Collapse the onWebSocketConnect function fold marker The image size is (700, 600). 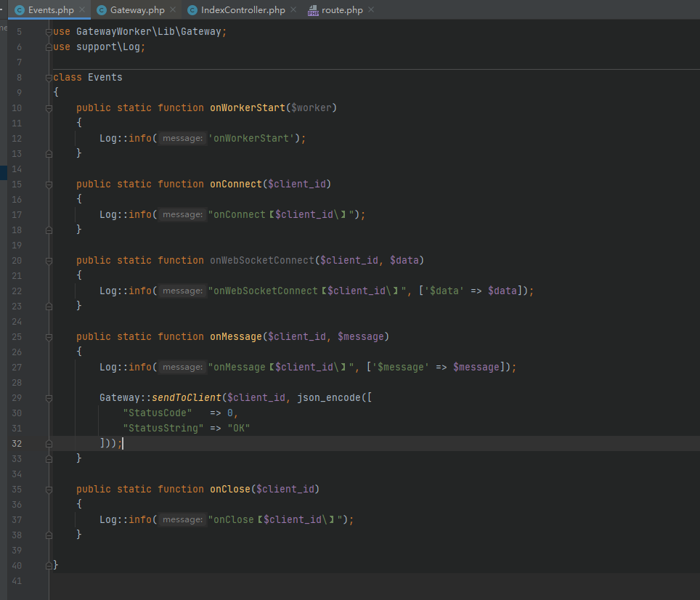point(49,261)
